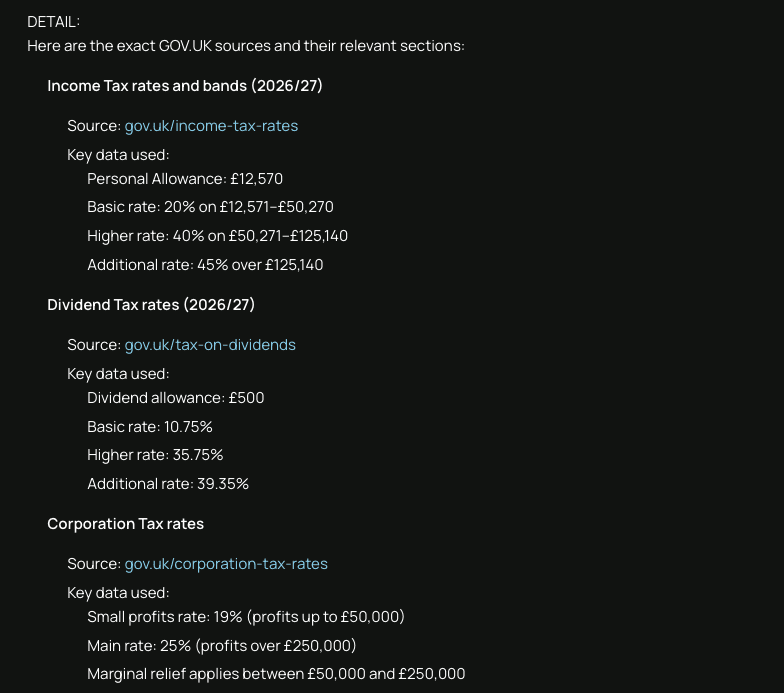Open the gov.uk/tax-on-dividends link
This screenshot has height=693, width=784.
click(210, 344)
